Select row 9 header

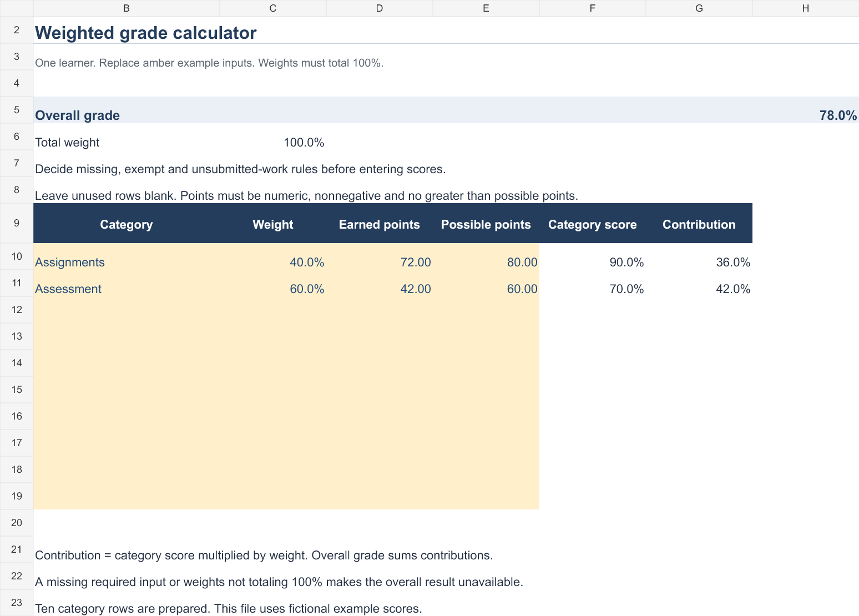tap(17, 223)
